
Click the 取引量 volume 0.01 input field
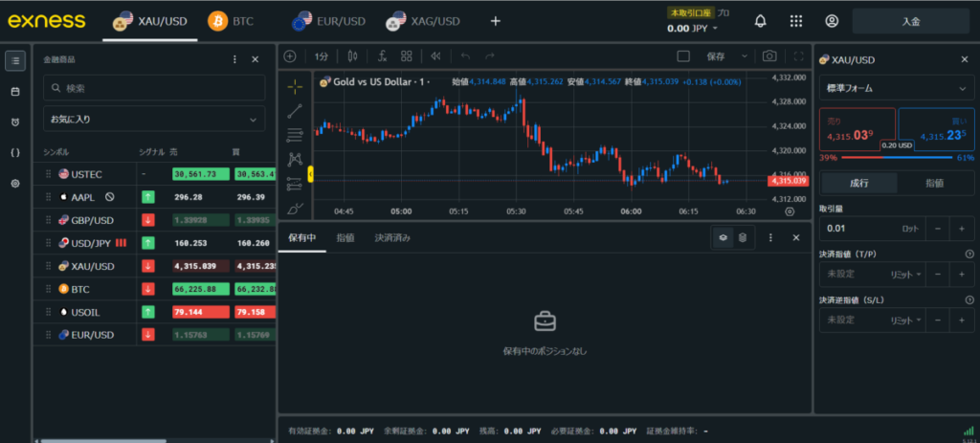tap(873, 229)
